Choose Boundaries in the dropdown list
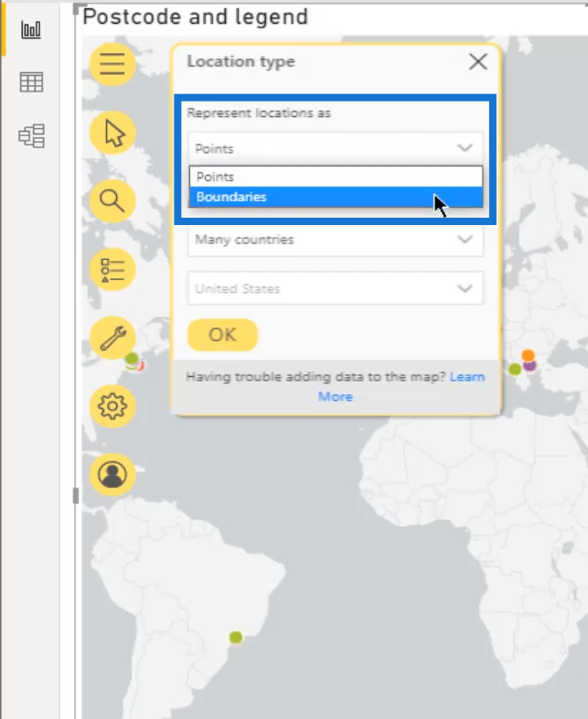The height and width of the screenshot is (719, 588). tap(336, 197)
